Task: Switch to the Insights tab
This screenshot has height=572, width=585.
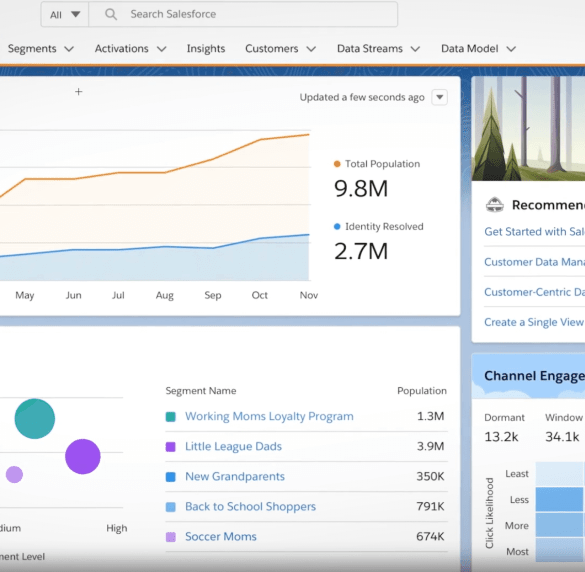Action: pyautogui.click(x=206, y=49)
